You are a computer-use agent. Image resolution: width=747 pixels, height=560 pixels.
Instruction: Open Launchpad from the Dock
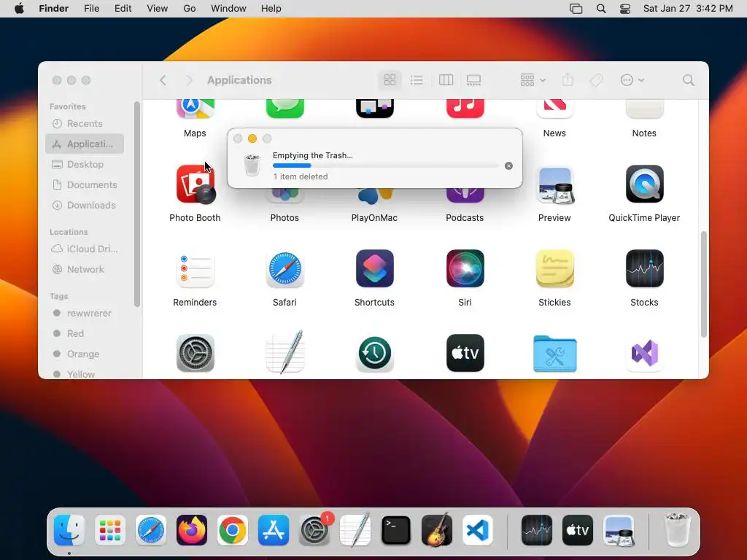click(110, 530)
